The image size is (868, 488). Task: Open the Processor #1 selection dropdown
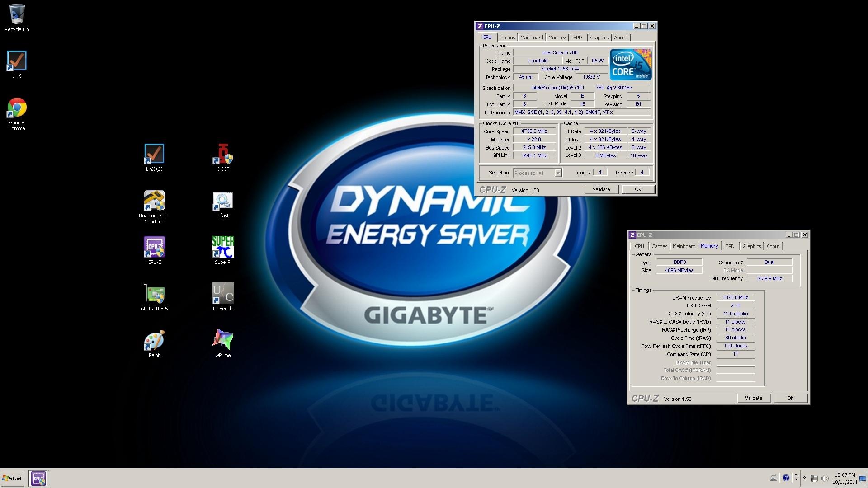pos(538,173)
